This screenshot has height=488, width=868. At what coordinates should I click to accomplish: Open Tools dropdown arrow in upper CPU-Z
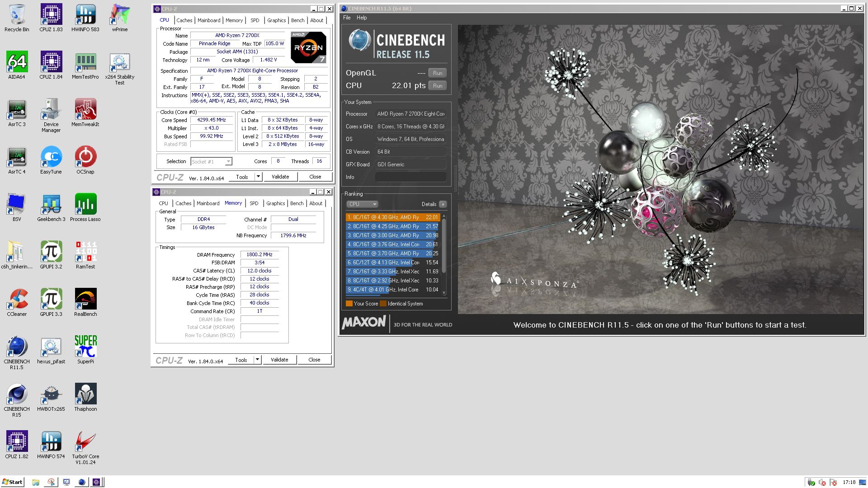click(x=258, y=177)
